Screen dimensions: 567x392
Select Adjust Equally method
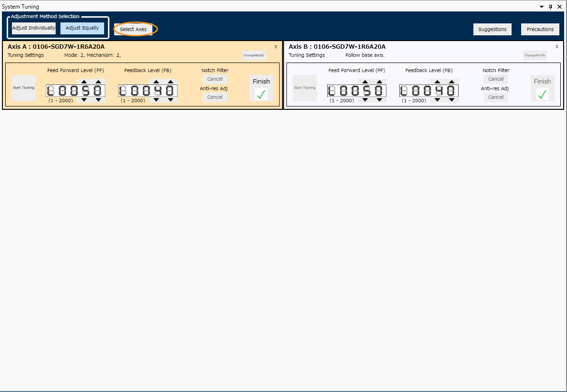point(82,28)
